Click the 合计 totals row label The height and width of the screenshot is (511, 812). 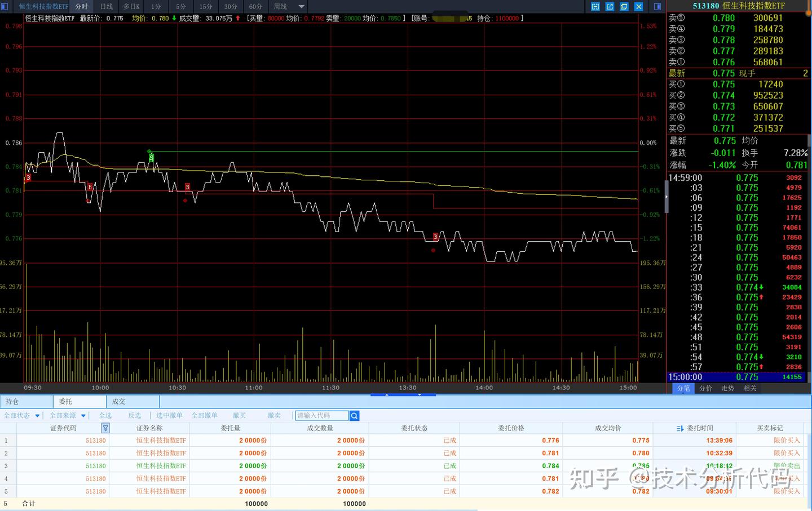(28, 504)
